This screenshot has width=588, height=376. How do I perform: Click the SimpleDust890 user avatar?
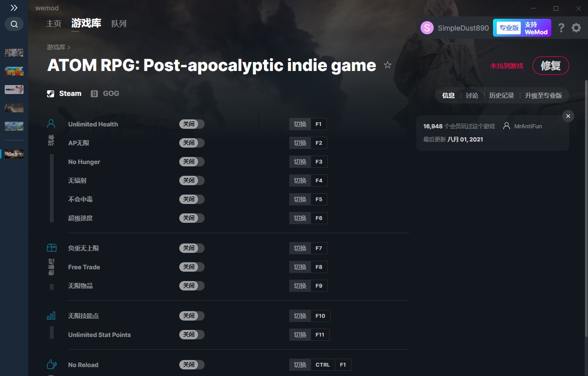point(427,28)
